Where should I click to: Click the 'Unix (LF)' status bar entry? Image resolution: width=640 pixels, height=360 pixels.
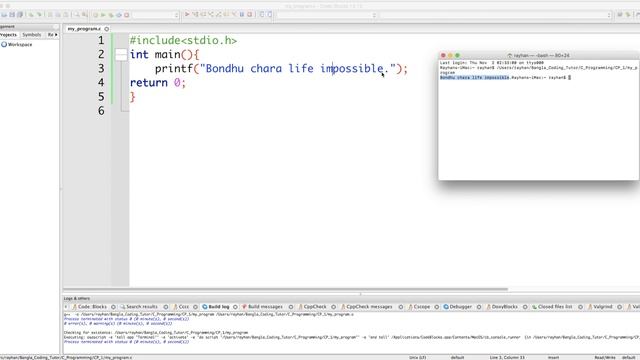coord(418,358)
